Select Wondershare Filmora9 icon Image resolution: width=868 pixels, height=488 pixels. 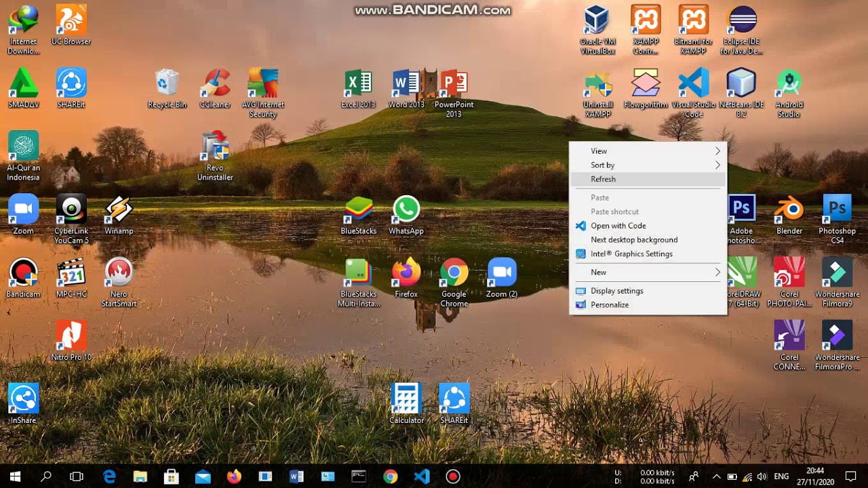(837, 282)
